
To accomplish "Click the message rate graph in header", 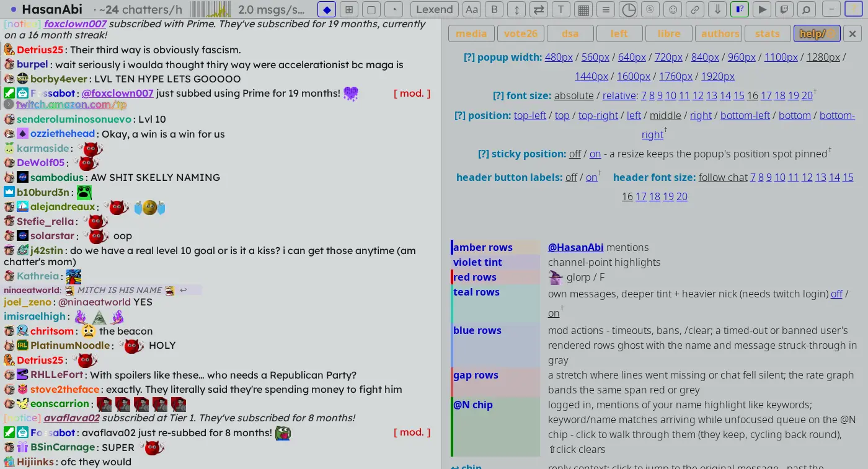I will point(211,9).
